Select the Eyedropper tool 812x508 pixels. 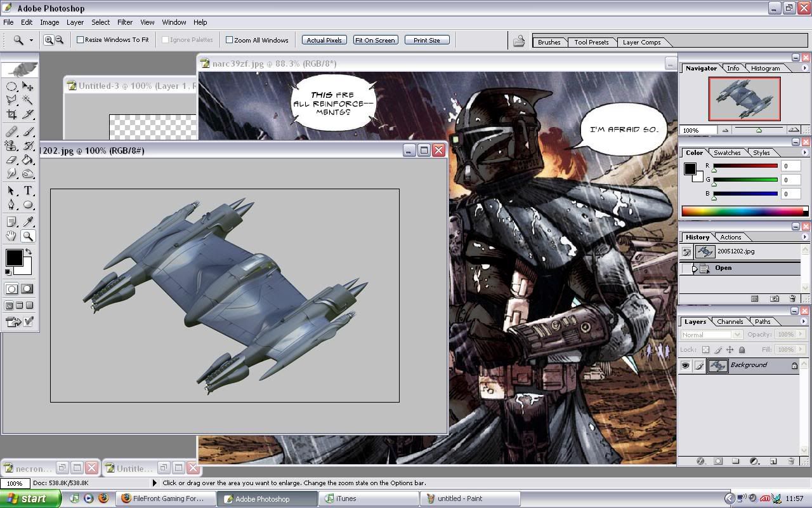(x=28, y=222)
